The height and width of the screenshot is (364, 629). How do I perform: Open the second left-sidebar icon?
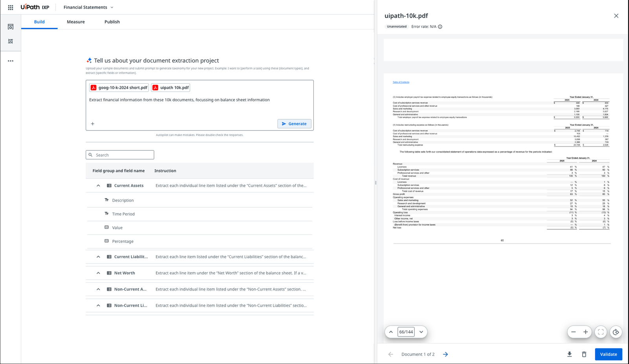pos(11,41)
